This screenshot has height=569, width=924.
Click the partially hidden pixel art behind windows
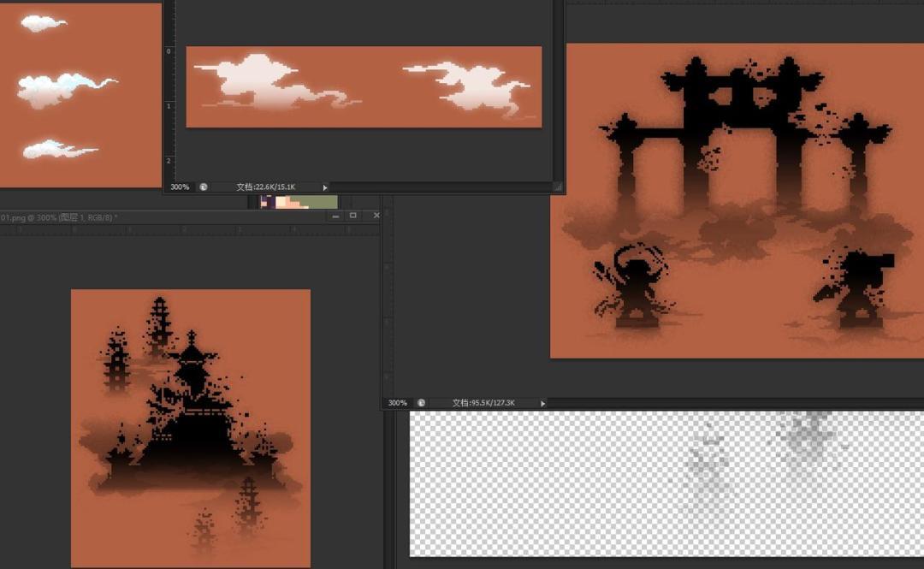[299, 202]
